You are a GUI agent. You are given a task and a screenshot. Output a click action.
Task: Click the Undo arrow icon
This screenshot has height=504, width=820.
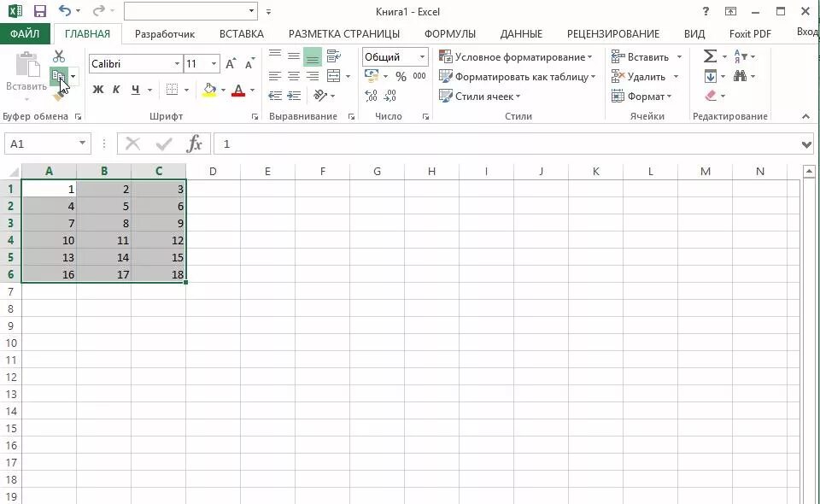coord(65,10)
